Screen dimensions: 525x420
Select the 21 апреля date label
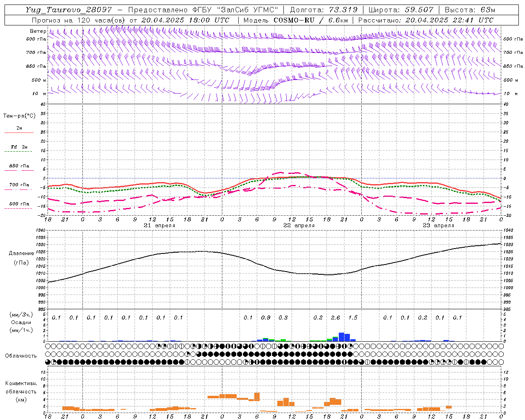click(x=160, y=226)
